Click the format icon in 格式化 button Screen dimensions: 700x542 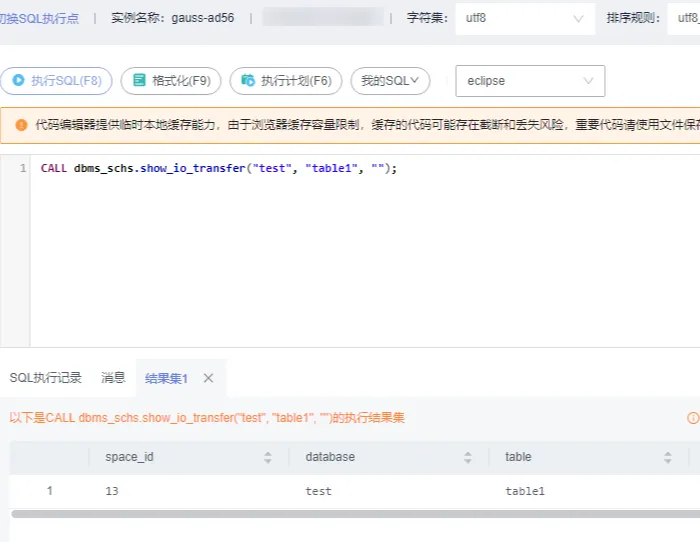tap(139, 80)
